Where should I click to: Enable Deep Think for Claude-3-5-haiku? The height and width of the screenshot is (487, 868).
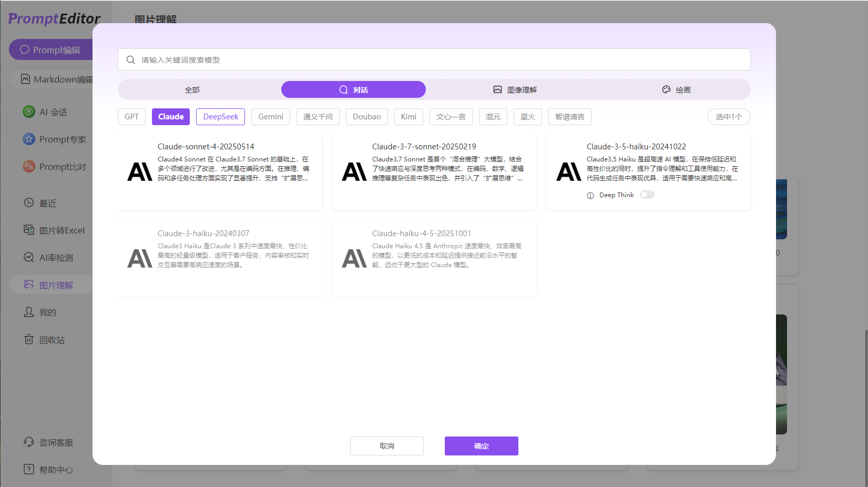pos(647,194)
